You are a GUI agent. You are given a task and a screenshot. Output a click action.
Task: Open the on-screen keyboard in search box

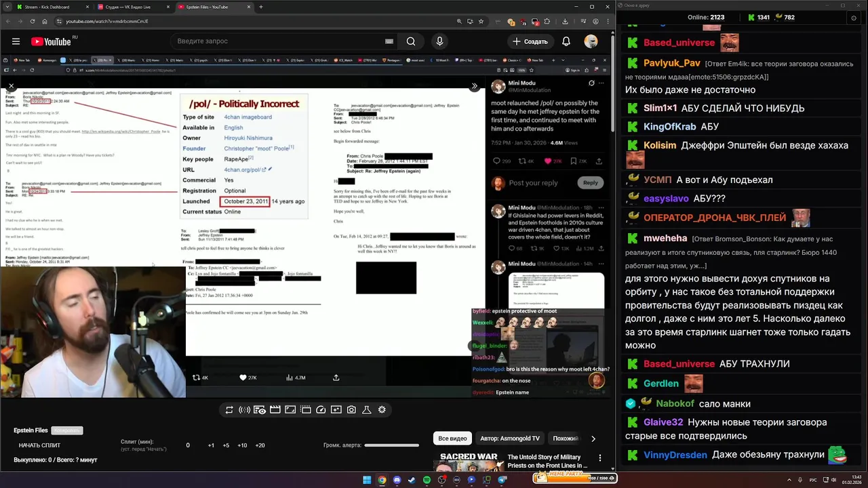coord(389,41)
